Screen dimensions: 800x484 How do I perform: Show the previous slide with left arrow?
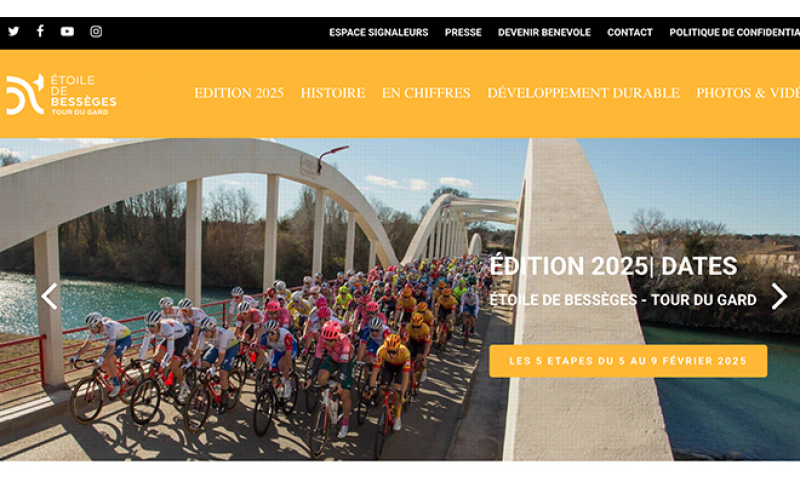[49, 296]
